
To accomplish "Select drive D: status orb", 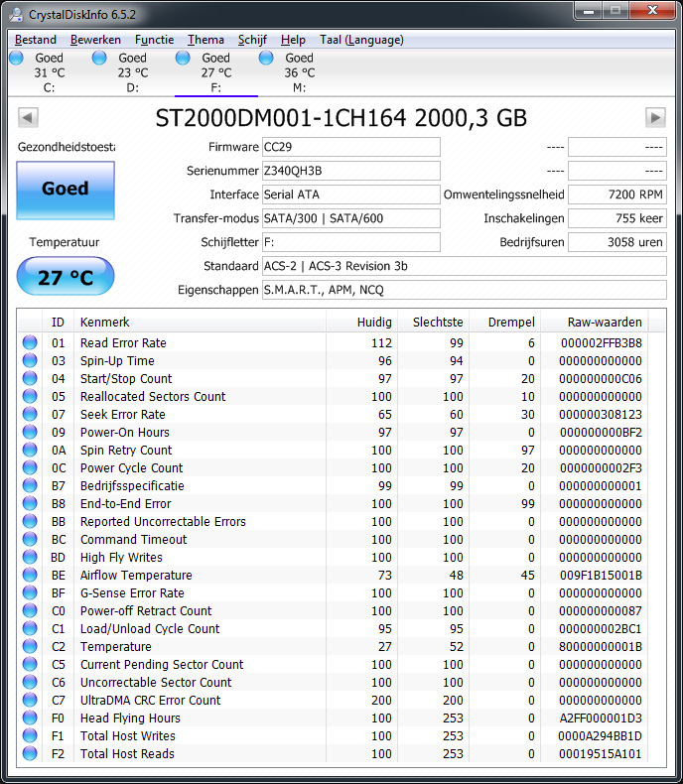I will tap(99, 58).
